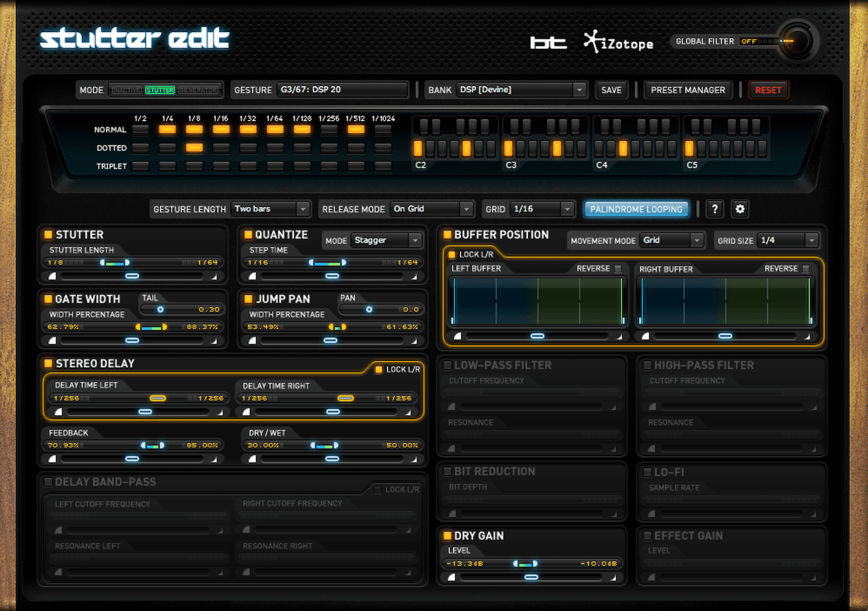Click the Save button

[x=611, y=90]
